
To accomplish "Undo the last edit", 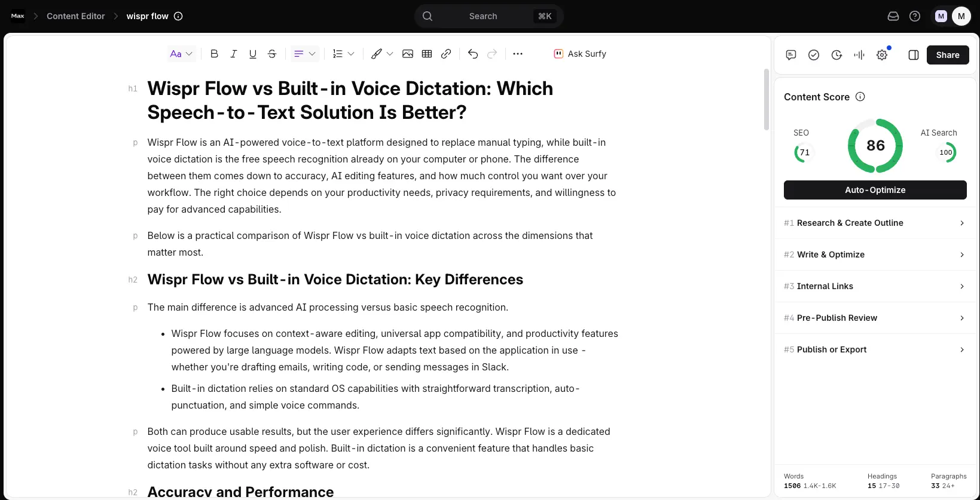I will (473, 54).
